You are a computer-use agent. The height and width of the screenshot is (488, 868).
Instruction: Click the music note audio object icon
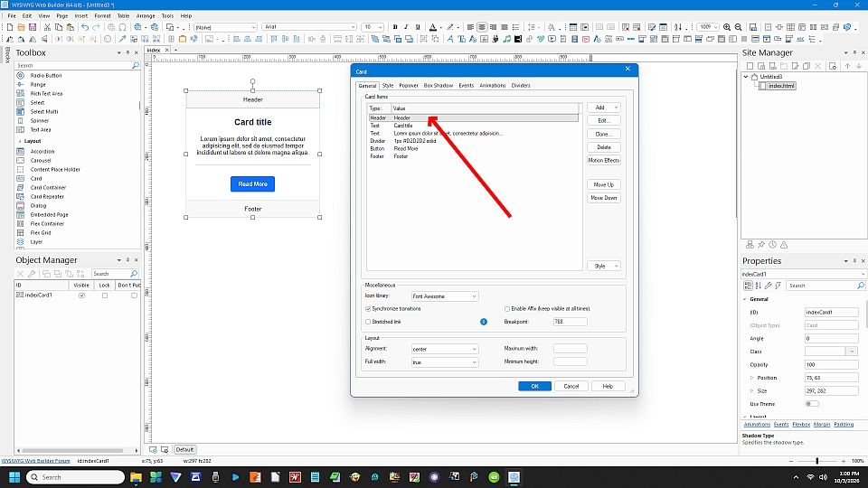(506, 39)
